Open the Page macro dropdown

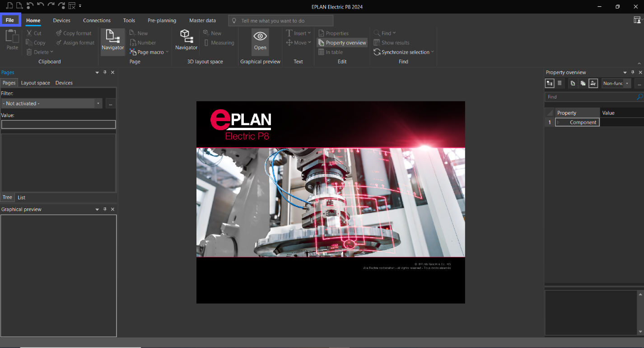pyautogui.click(x=167, y=52)
